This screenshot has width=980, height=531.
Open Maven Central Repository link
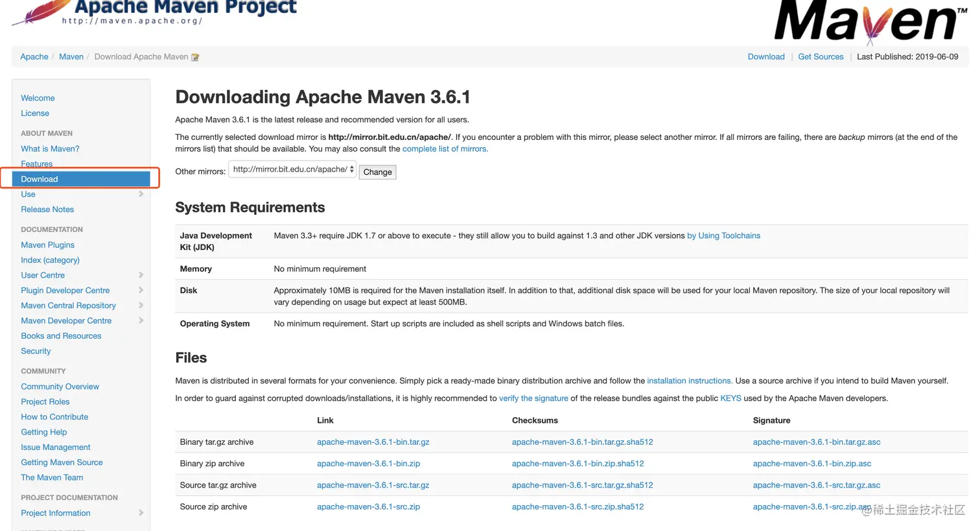click(x=68, y=306)
